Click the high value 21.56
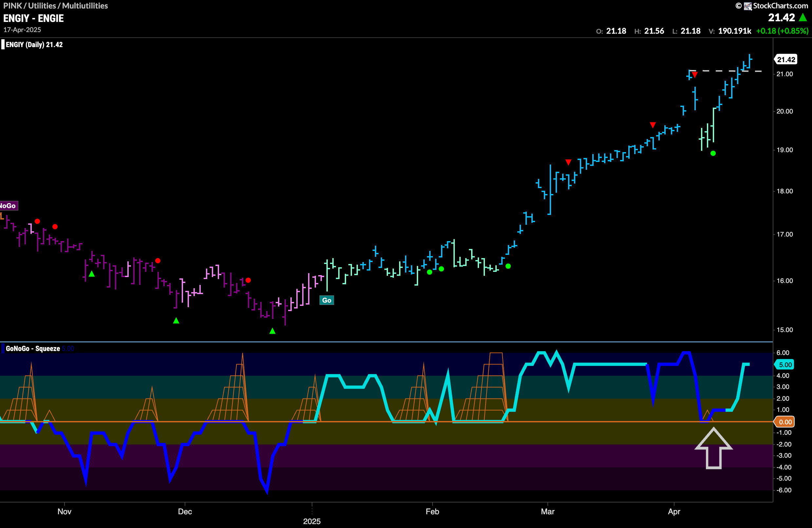This screenshot has width=812, height=528. (x=654, y=31)
